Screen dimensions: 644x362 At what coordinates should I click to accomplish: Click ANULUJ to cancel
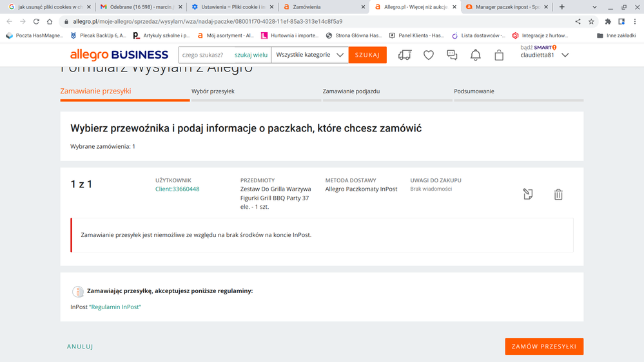[x=80, y=347]
